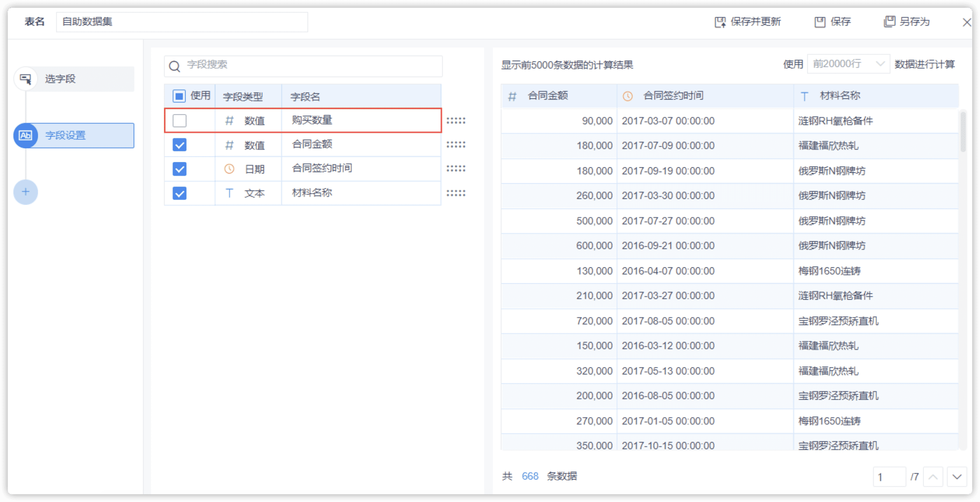Image resolution: width=980 pixels, height=502 pixels.
Task: Add a new step with plus button
Action: [x=26, y=192]
